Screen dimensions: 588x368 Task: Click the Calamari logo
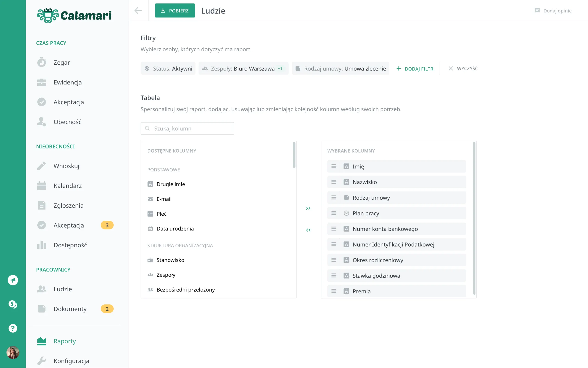pyautogui.click(x=74, y=15)
